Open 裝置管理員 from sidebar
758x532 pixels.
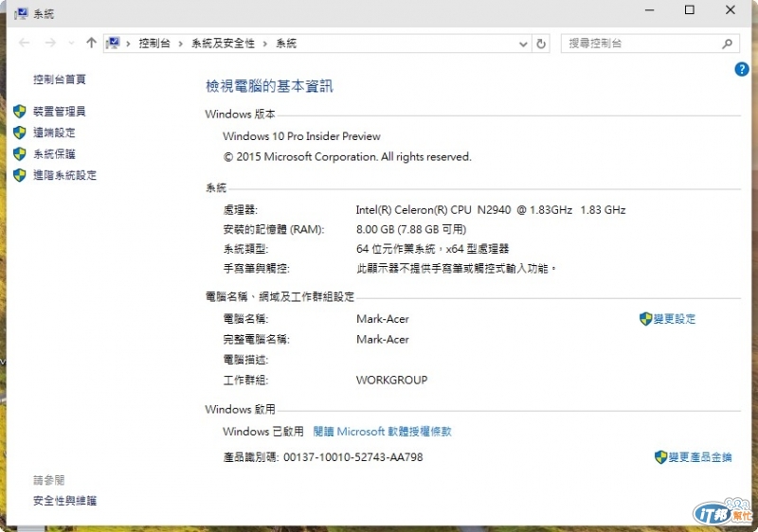click(60, 112)
